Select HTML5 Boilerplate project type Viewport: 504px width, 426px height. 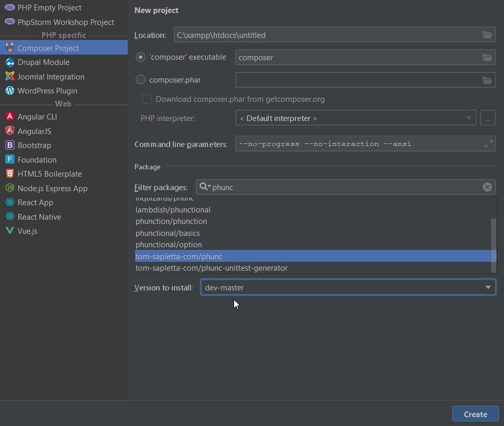click(x=64, y=174)
